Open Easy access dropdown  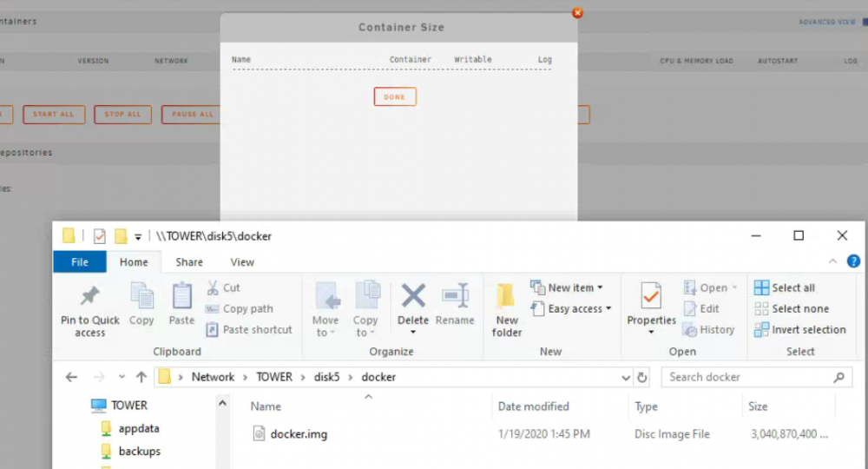pyautogui.click(x=571, y=309)
